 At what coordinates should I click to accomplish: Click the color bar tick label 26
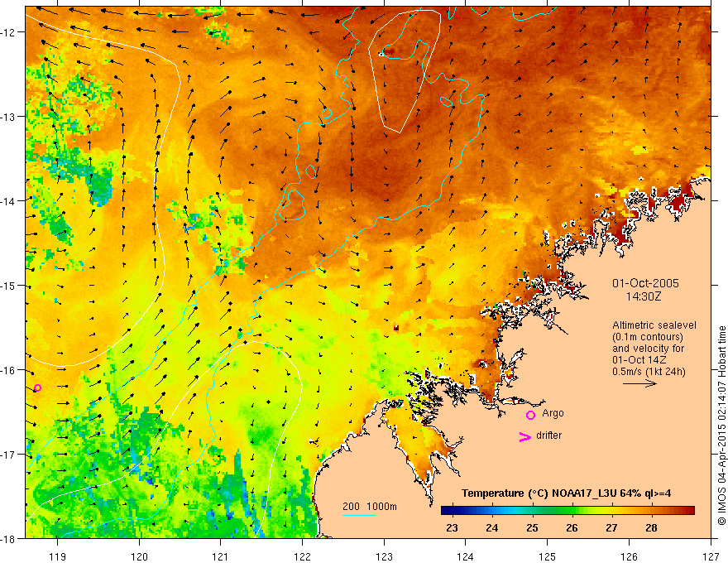coord(572,527)
